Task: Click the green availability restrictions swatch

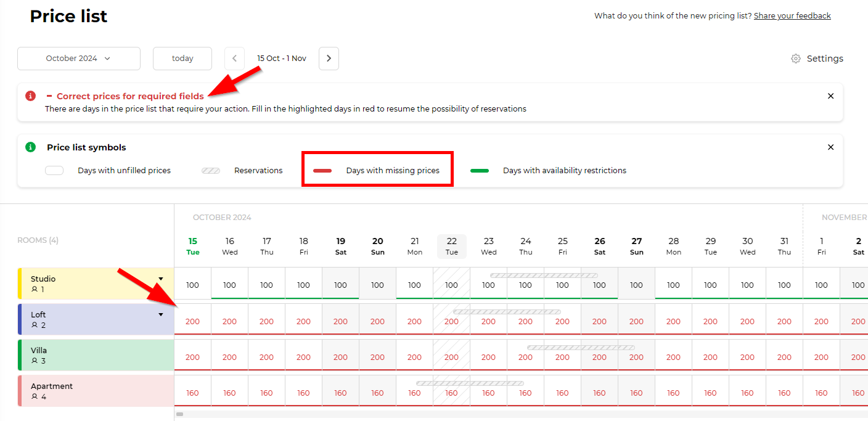Action: (480, 171)
